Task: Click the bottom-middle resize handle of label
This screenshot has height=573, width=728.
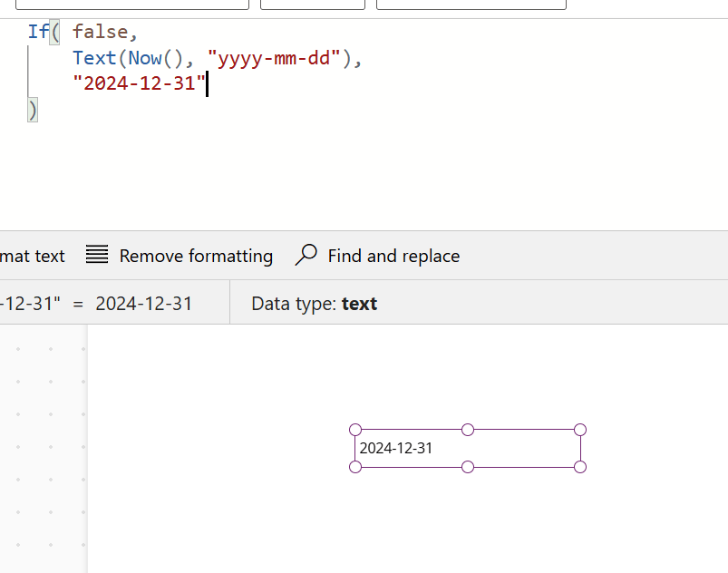Action: [468, 467]
